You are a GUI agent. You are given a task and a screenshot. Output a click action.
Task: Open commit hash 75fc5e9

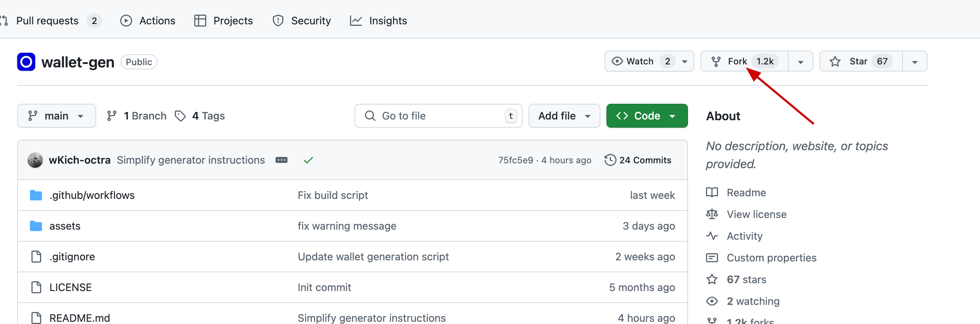point(515,160)
